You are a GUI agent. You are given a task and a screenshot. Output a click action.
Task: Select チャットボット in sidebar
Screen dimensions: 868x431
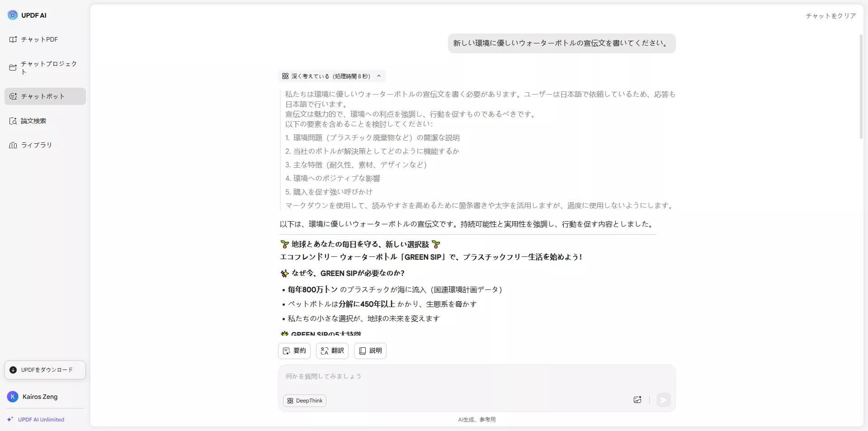(x=45, y=96)
